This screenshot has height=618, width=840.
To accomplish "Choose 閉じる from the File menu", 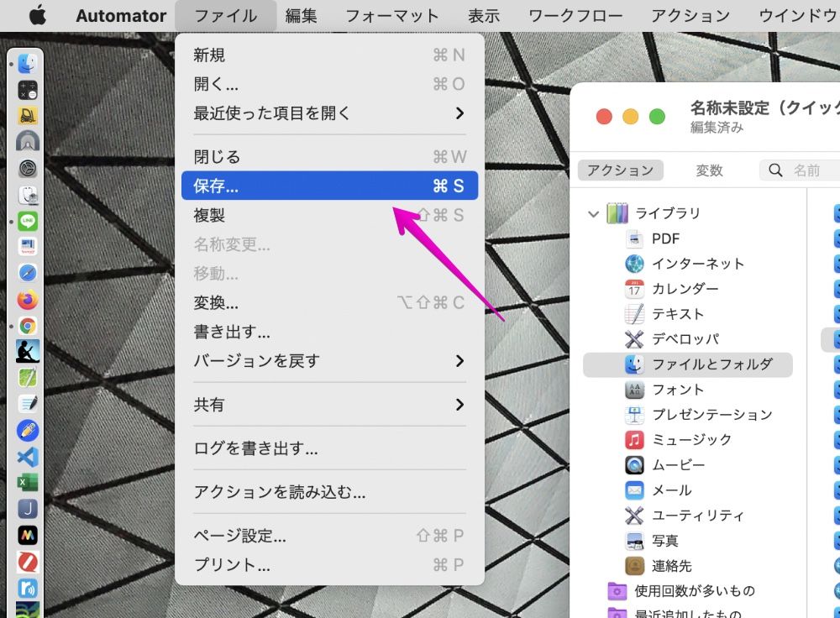I will [x=329, y=157].
